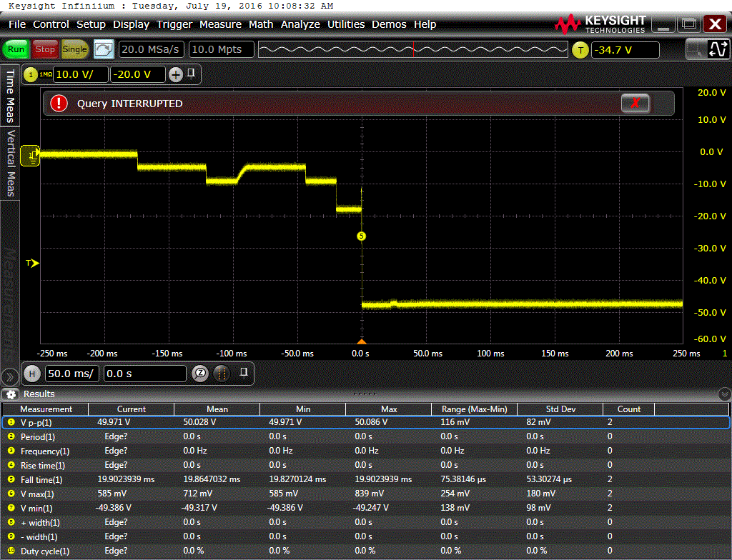Collapse the Results panel chevron
Screen dimensions: 732x560
coord(724,394)
